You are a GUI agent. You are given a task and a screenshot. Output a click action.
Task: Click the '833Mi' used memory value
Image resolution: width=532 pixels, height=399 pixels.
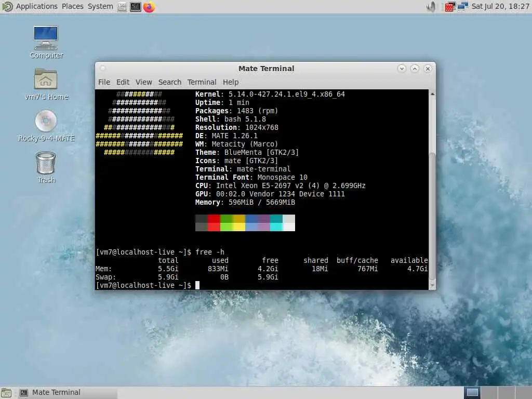click(x=218, y=269)
